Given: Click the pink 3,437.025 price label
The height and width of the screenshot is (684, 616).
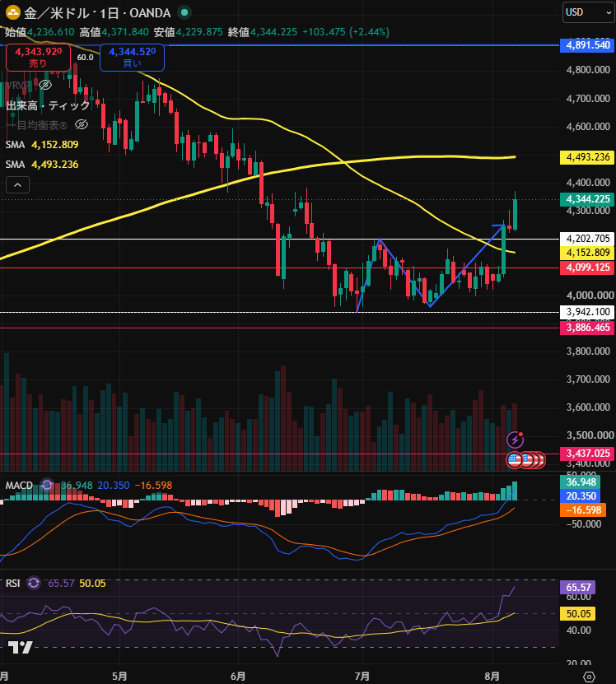Looking at the screenshot, I should (588, 454).
